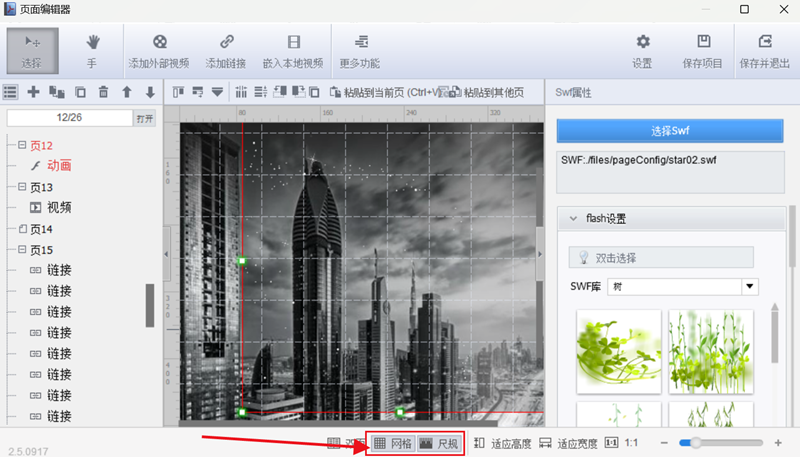
Task: Collapse the flash设置 section
Action: point(573,218)
